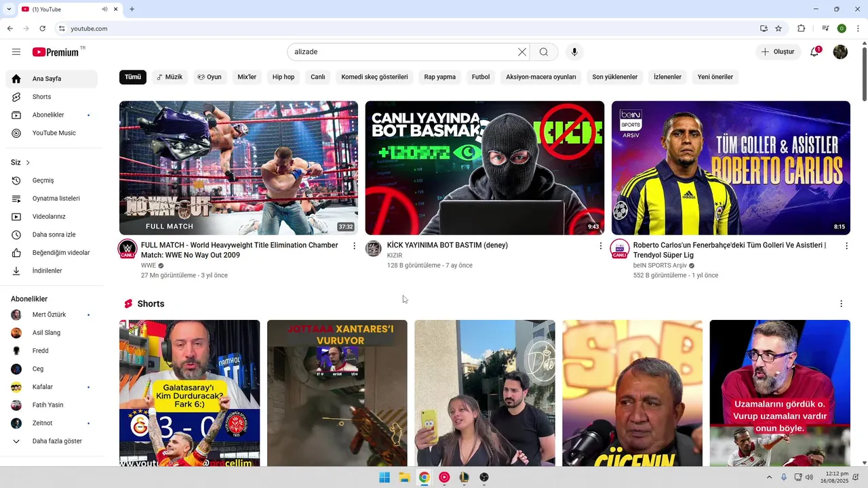Click the Ana Sayfa home icon
The width and height of the screenshot is (868, 488).
click(x=16, y=79)
